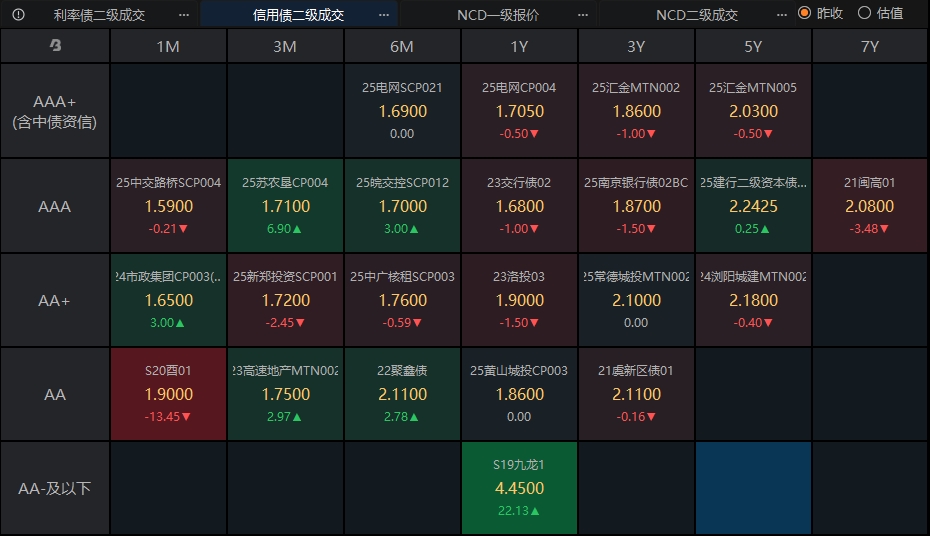Click the 25电网SCP021 bond cell
Screen dimensions: 930x536
pos(402,111)
